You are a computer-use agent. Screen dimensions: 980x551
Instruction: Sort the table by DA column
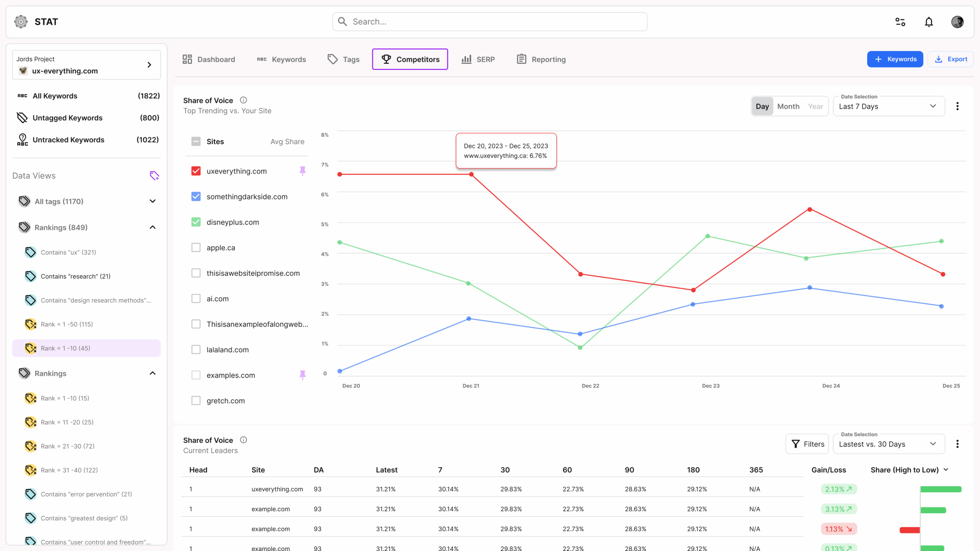(x=318, y=470)
